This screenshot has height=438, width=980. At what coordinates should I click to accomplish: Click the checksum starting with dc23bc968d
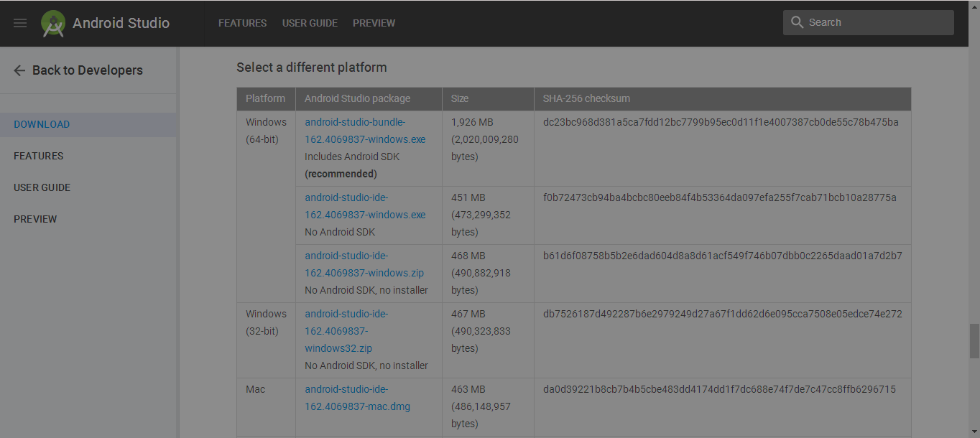point(721,122)
